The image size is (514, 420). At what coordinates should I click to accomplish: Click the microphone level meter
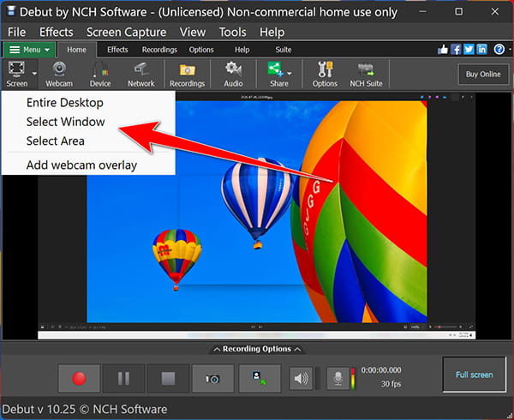pos(353,379)
